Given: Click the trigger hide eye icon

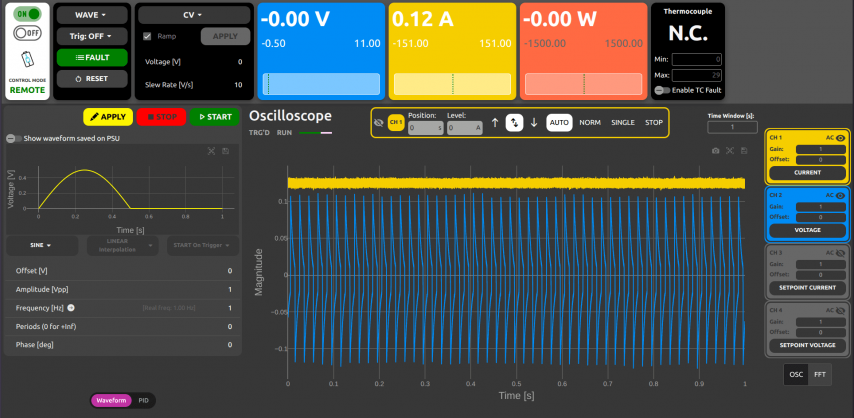Looking at the screenshot, I should [378, 123].
